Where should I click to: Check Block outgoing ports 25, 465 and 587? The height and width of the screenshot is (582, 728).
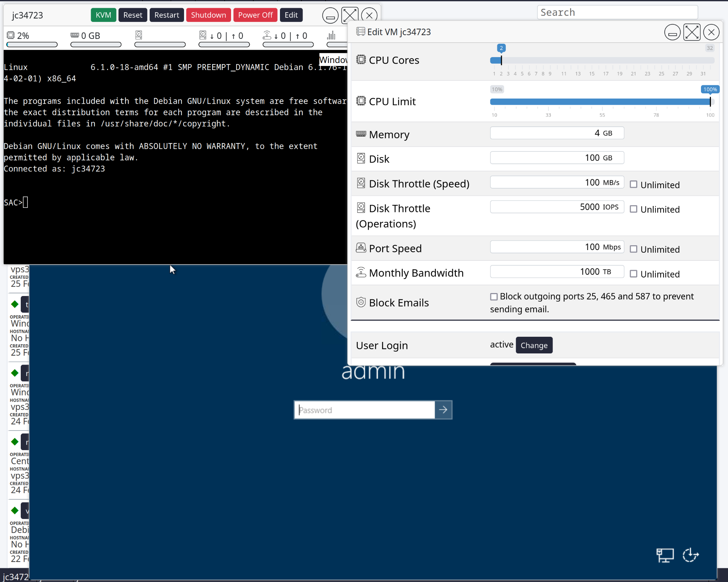point(494,297)
